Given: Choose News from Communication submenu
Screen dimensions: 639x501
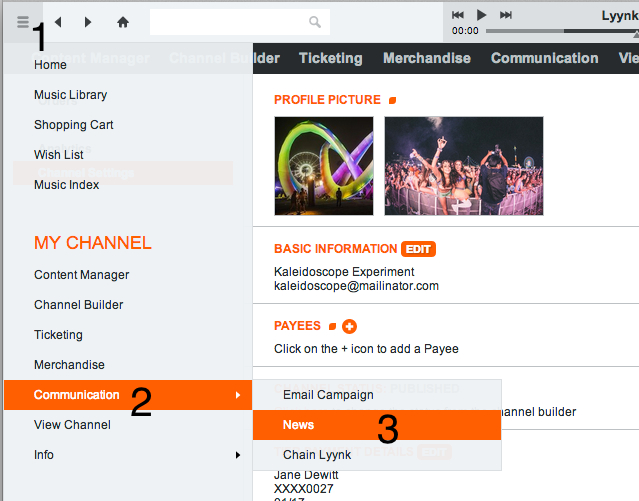Looking at the screenshot, I should tap(377, 425).
